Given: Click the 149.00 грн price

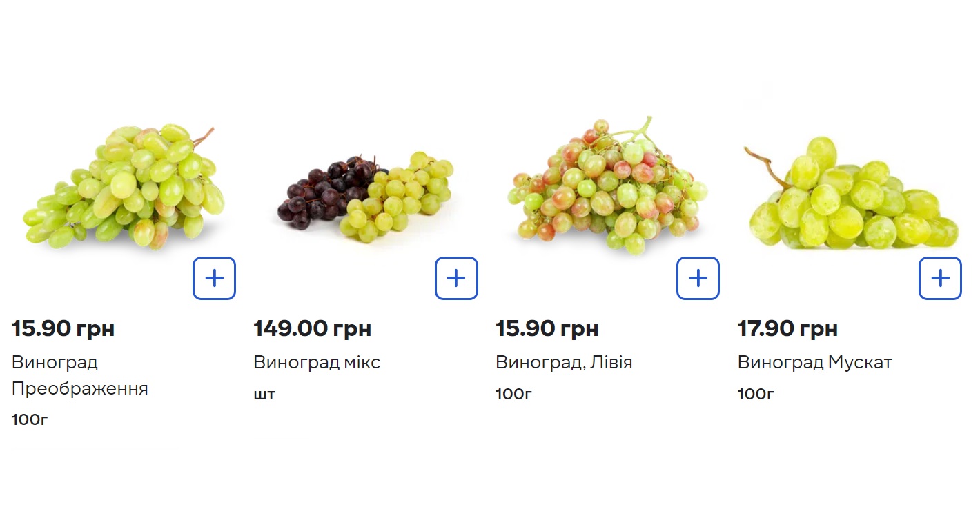Looking at the screenshot, I should click(x=312, y=328).
